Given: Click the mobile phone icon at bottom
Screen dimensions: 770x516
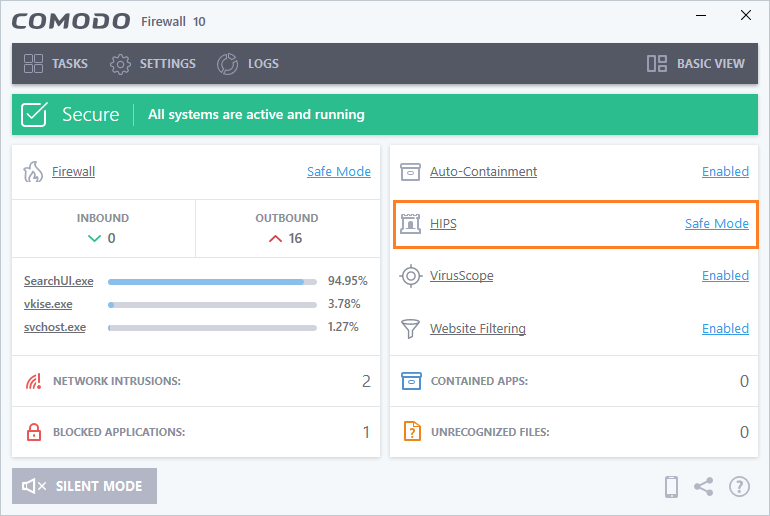Looking at the screenshot, I should [x=672, y=487].
